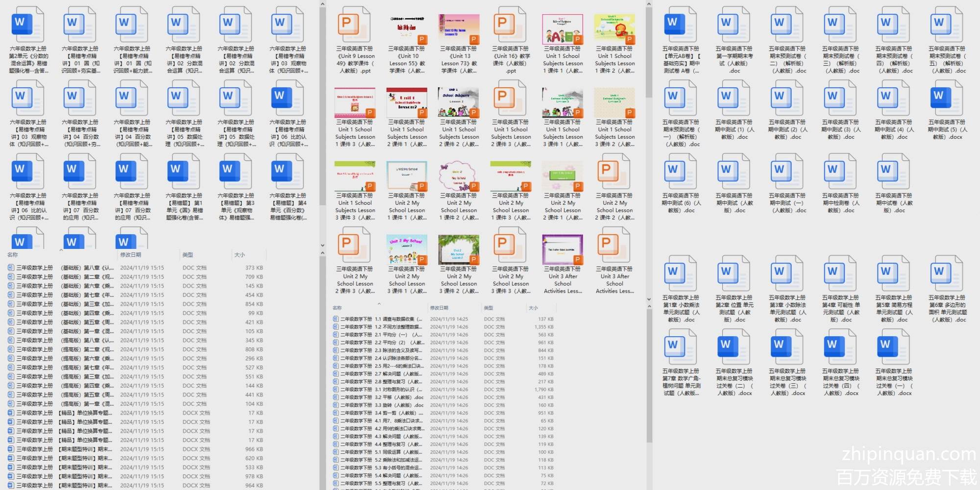The height and width of the screenshot is (490, 980).
Task: Select thumbnail of Unit 13 Lesson 73 课件
Action: point(459,28)
